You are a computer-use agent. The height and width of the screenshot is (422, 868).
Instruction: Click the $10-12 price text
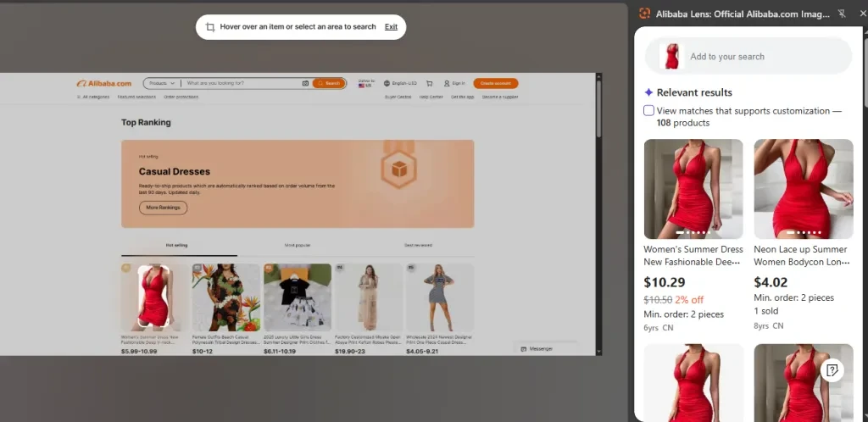203,351
